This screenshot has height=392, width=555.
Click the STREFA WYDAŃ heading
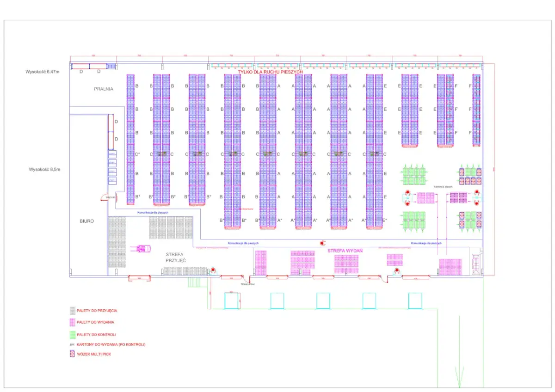tap(344, 251)
